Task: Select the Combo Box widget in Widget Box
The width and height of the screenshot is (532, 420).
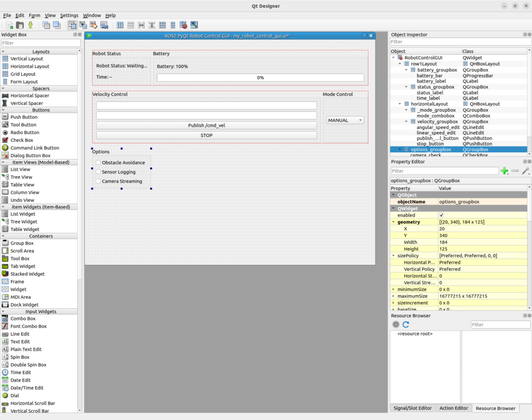Action: tap(23, 319)
